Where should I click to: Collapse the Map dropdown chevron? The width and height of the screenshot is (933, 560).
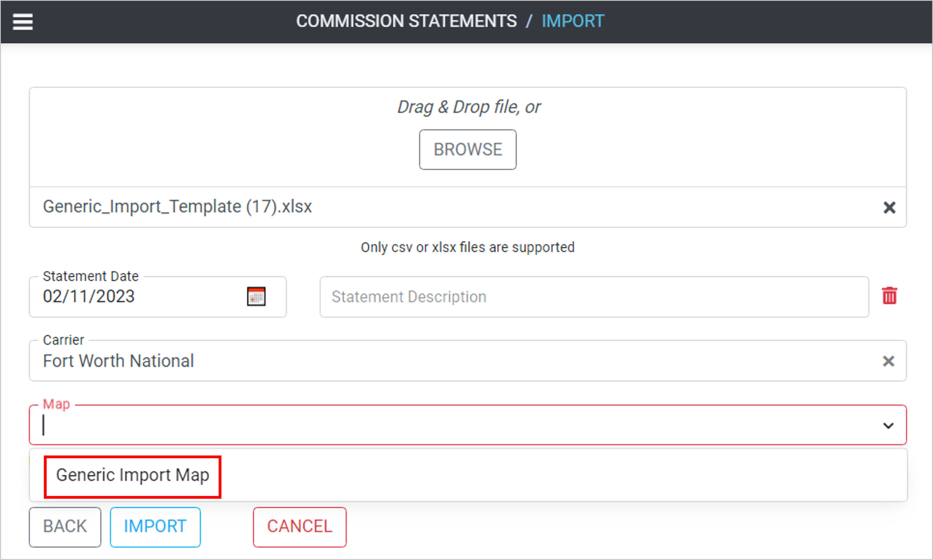pyautogui.click(x=888, y=426)
